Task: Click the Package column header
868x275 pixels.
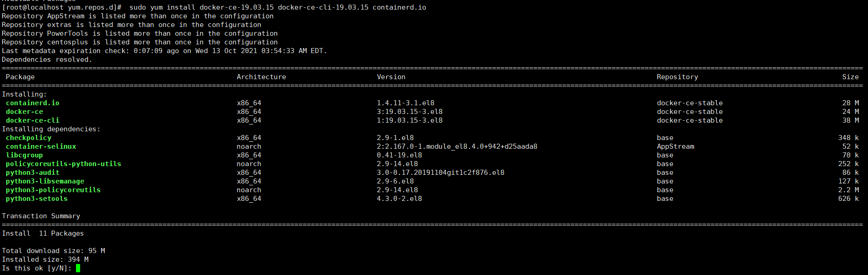Action: (20, 77)
